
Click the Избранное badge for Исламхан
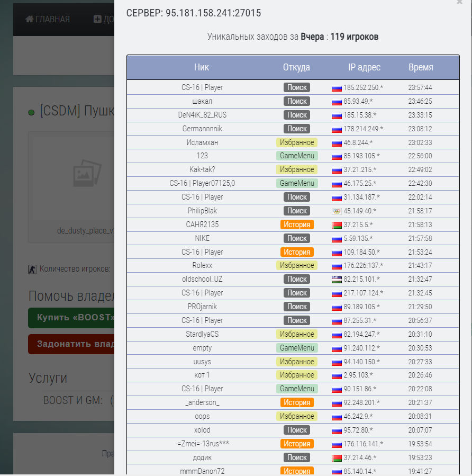pos(297,142)
